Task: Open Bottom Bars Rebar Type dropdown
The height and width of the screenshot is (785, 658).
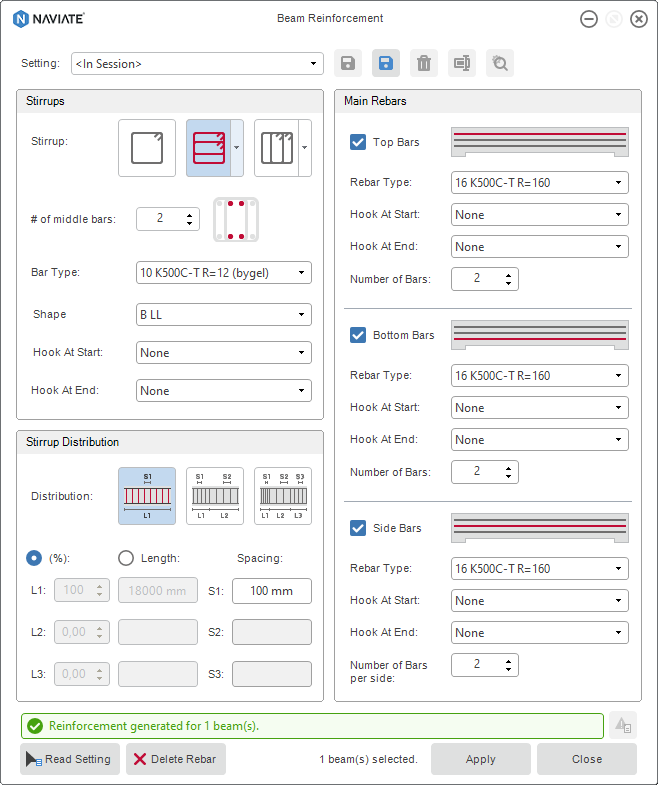Action: 539,376
